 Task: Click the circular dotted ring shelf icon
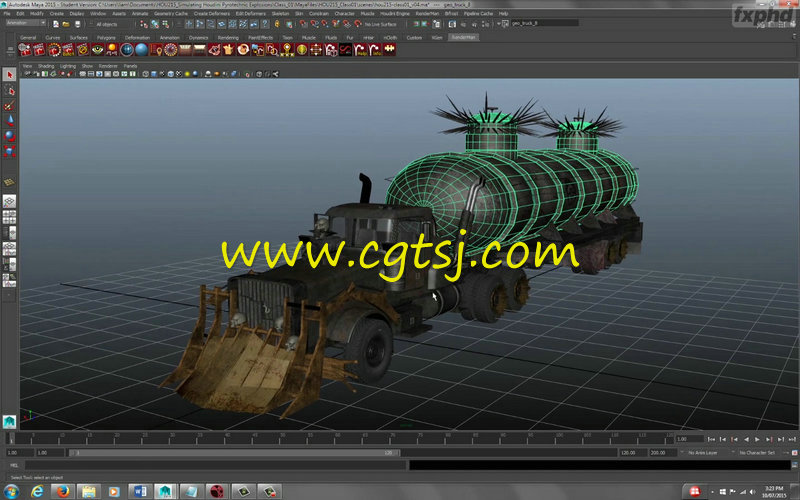tap(170, 49)
